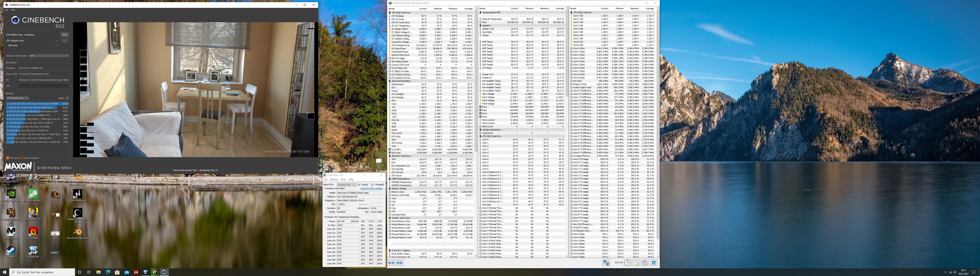Screen dimensions: 980x276
Task: Open CPUID CPU-Z desktop shortcut
Action: coord(11,178)
